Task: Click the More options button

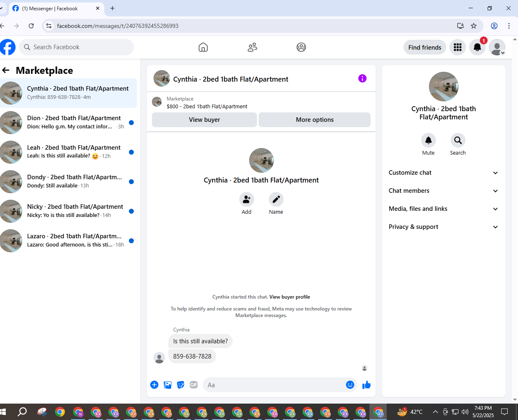Action: tap(315, 120)
